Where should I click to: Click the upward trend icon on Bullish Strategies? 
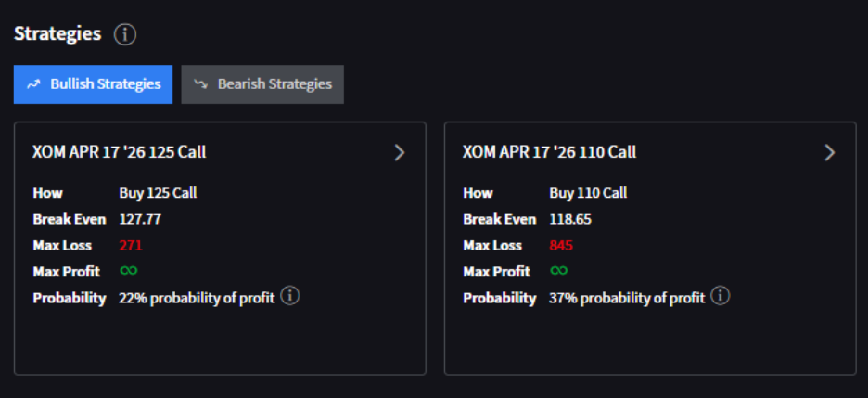pyautogui.click(x=34, y=84)
